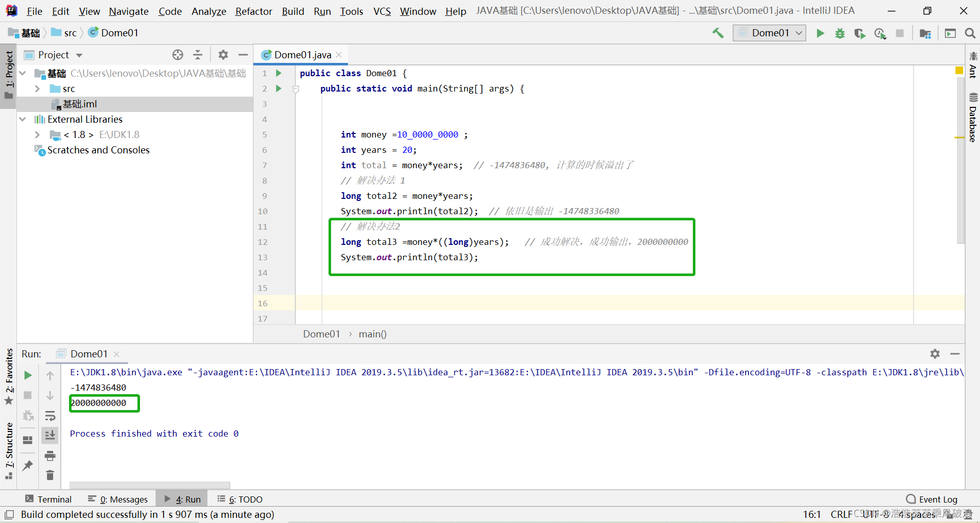Collapse the 基础 project root node
Viewport: 980px width, 523px height.
[x=22, y=74]
